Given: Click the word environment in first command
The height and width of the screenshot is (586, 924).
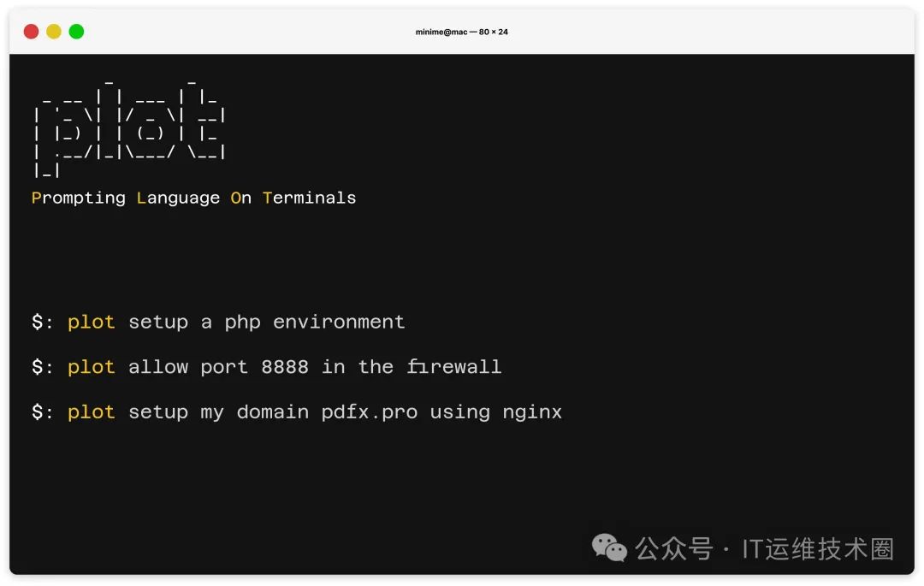Looking at the screenshot, I should (x=339, y=323).
